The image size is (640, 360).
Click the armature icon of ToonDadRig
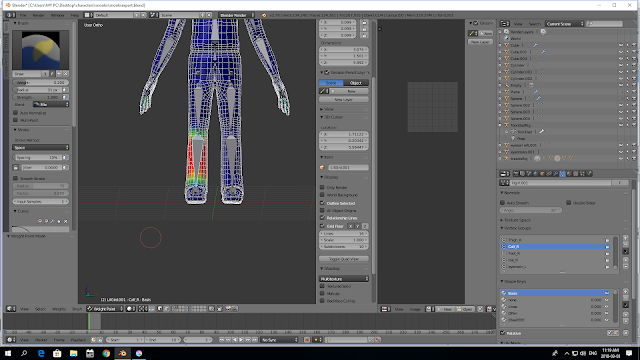(507, 125)
